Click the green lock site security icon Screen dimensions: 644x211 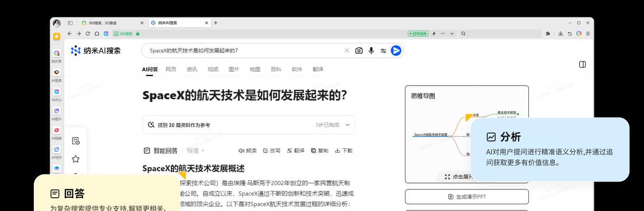pyautogui.click(x=137, y=33)
